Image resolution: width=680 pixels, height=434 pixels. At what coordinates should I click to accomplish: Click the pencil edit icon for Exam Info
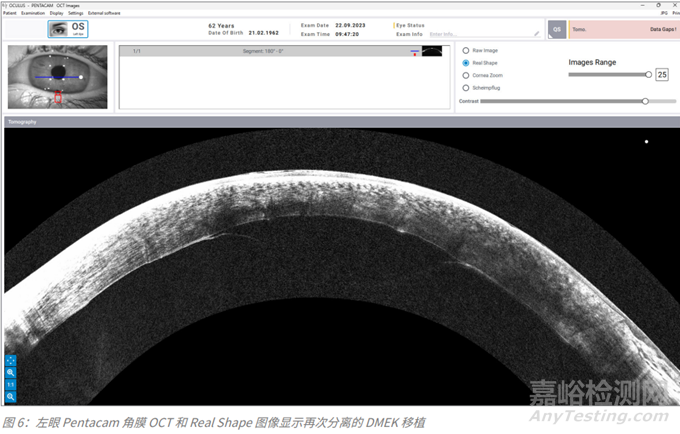click(537, 34)
